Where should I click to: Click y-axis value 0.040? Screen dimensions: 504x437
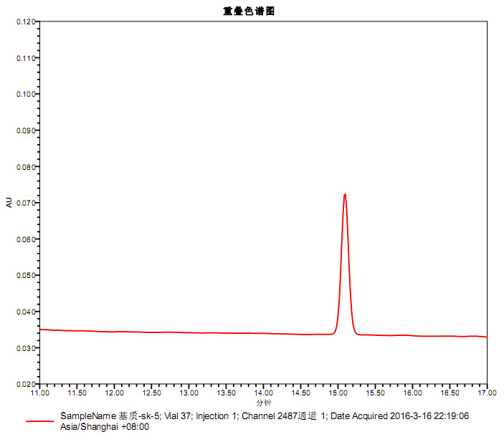click(x=26, y=312)
